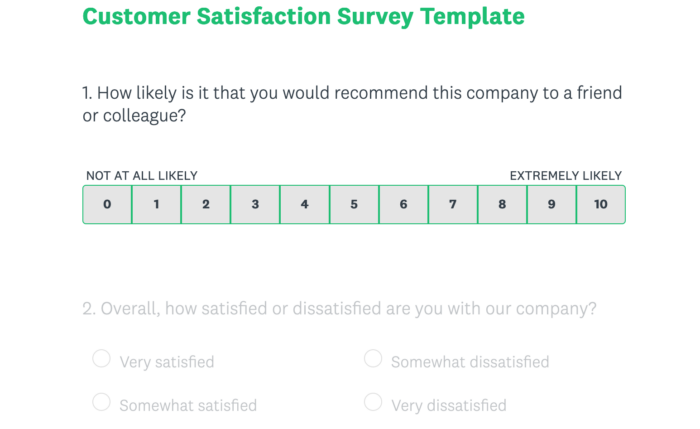Screen dimensions: 700x429
Task: Choose the Somewhat satisfied radio option
Action: pos(101,402)
